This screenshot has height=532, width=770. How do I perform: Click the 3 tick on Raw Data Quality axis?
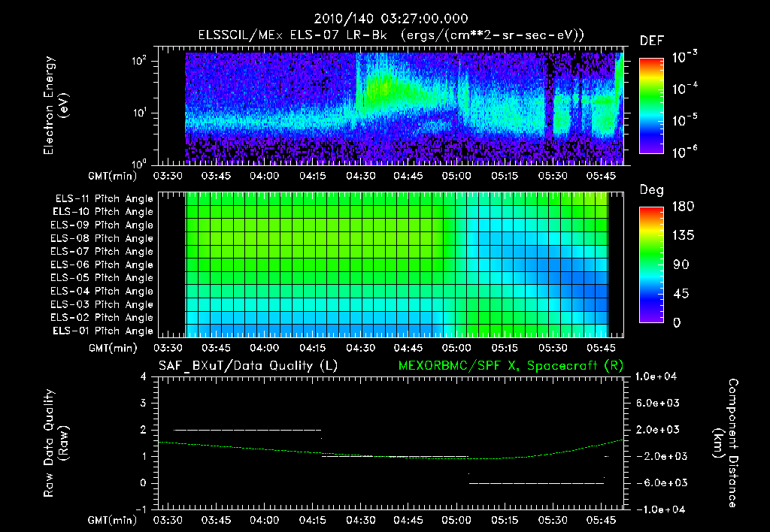[144, 404]
